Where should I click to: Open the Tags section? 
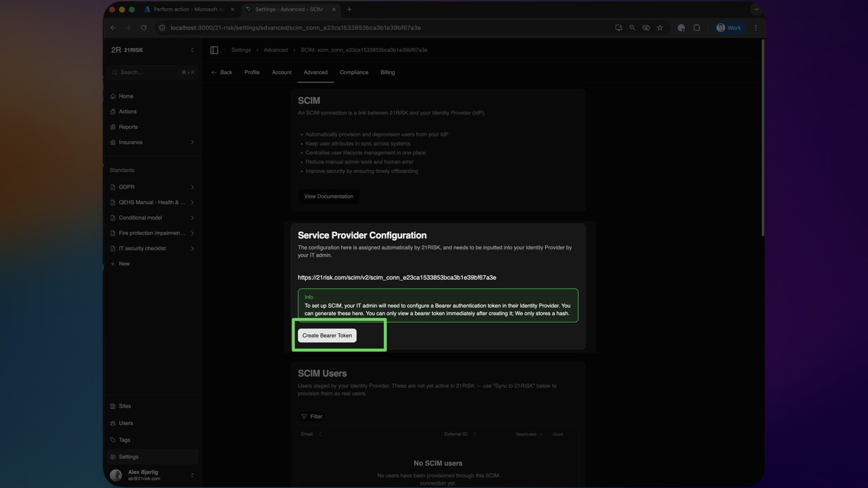tap(123, 439)
